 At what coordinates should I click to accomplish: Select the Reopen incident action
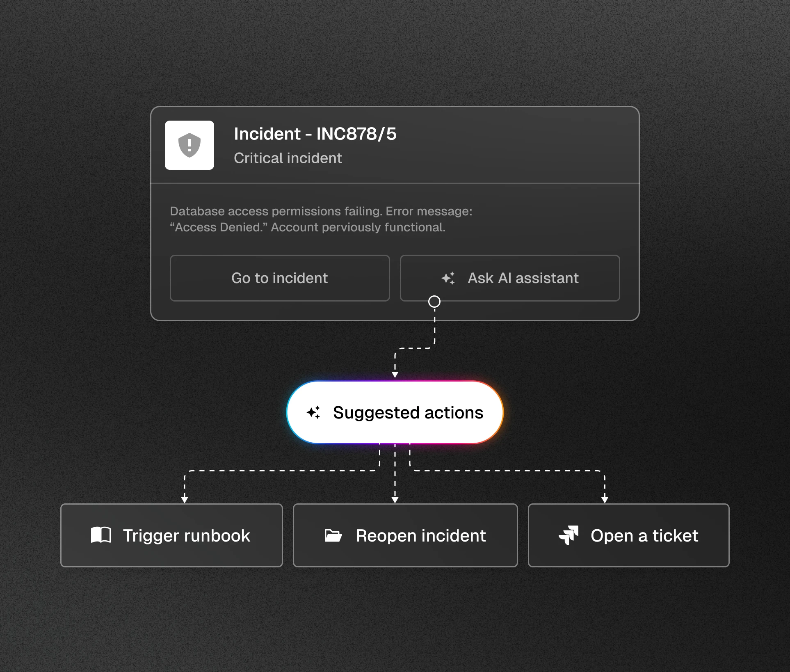(405, 535)
